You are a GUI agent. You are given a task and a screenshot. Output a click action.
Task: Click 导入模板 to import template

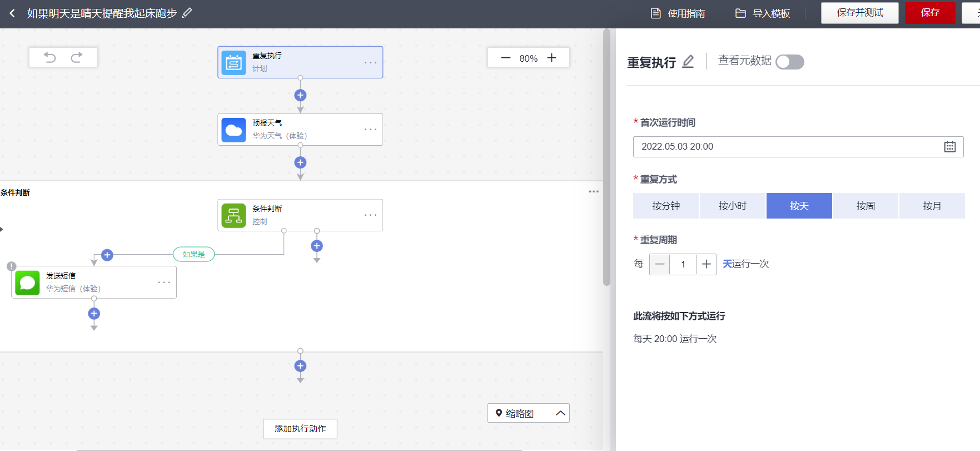tap(763, 13)
